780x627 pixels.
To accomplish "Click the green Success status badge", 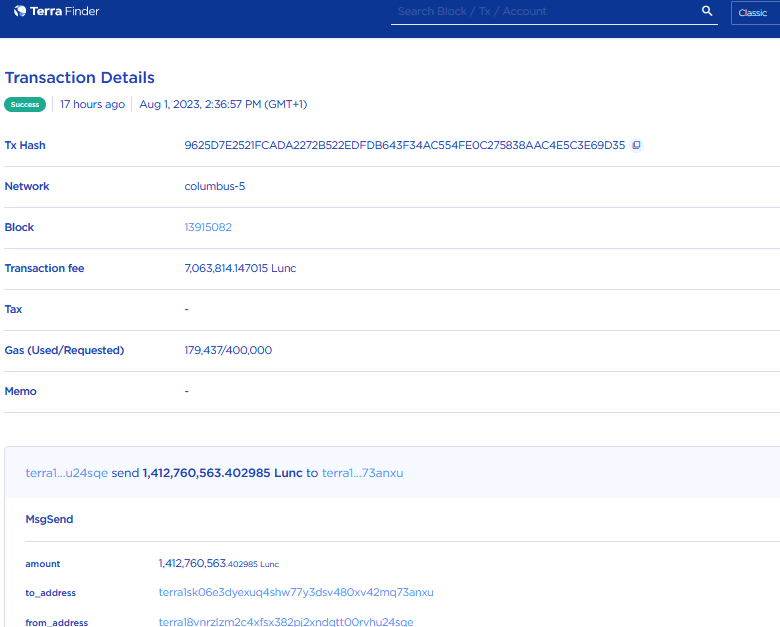I will (x=25, y=104).
